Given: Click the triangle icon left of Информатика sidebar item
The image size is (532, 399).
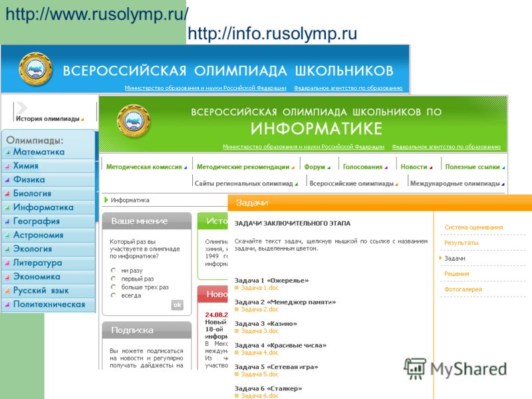Looking at the screenshot, I should [7, 207].
